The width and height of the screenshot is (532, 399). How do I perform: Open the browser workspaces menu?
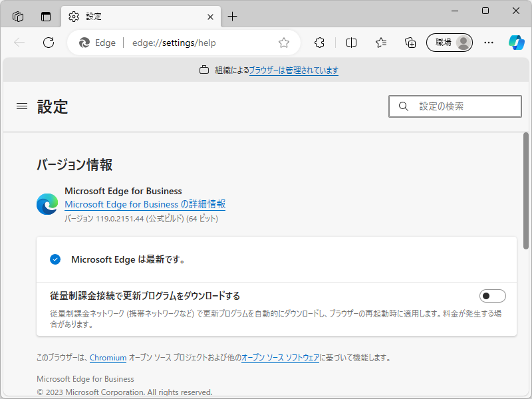pyautogui.click(x=17, y=16)
